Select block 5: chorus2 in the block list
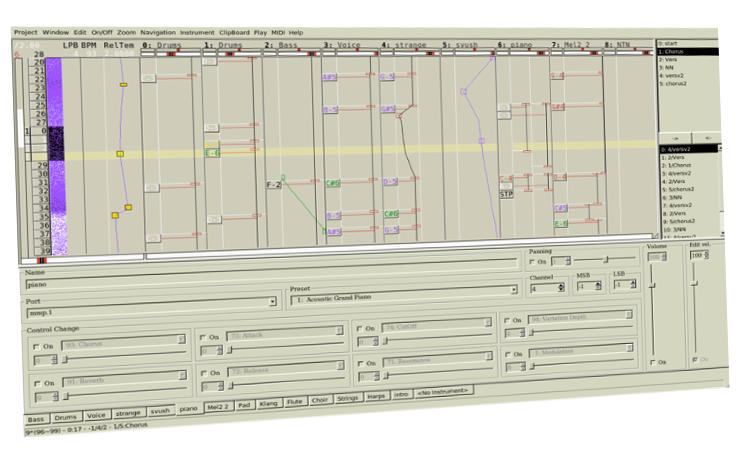The height and width of the screenshot is (450, 739). coord(688,83)
